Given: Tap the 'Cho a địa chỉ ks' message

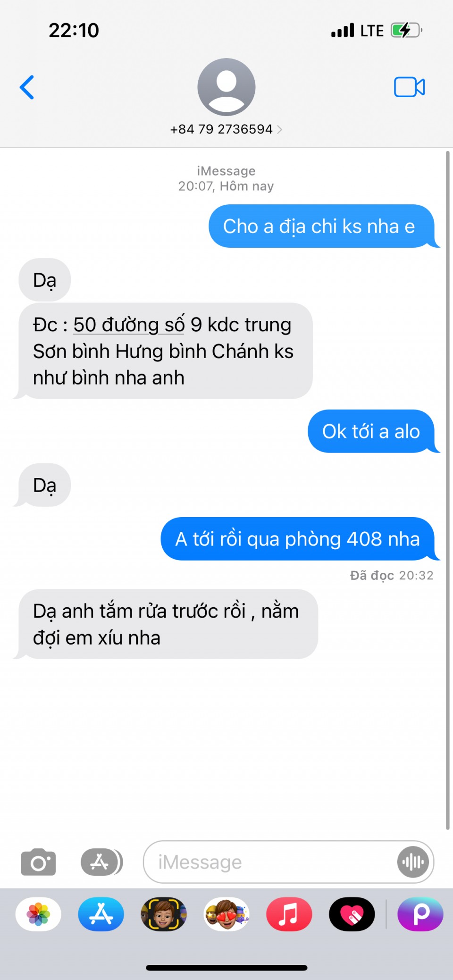Looking at the screenshot, I should [x=319, y=226].
